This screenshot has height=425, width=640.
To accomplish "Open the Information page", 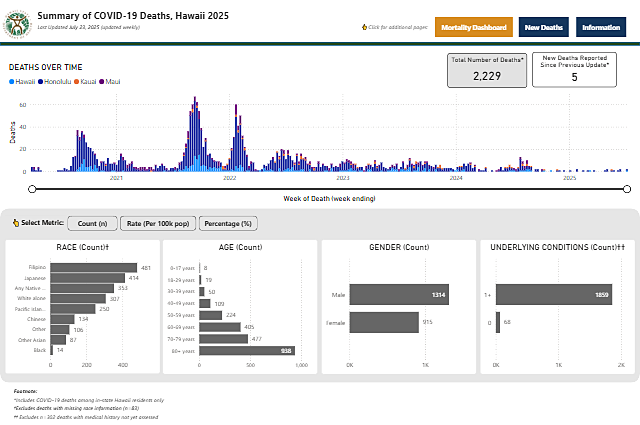I will (x=600, y=28).
